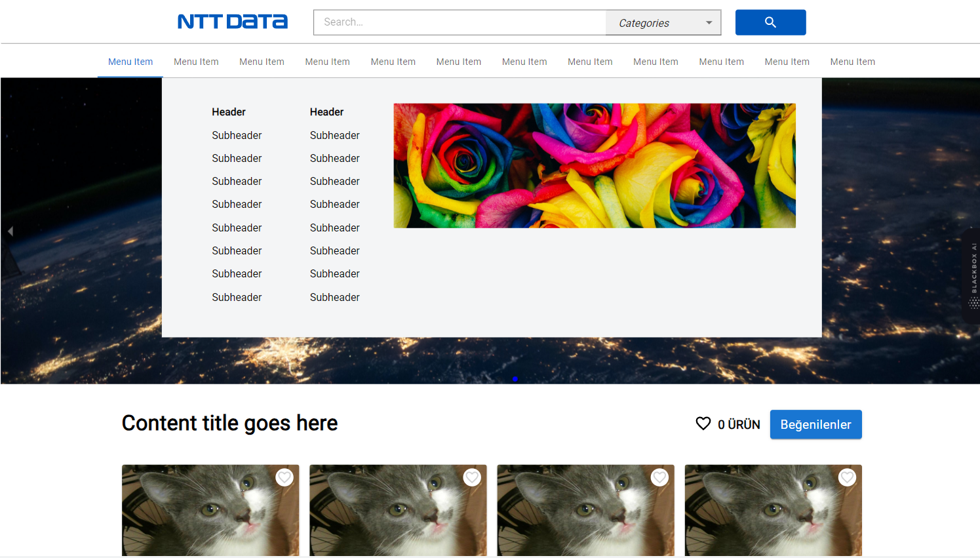Select the active blue carousel indicator dot
This screenshot has height=558, width=980.
[x=515, y=379]
